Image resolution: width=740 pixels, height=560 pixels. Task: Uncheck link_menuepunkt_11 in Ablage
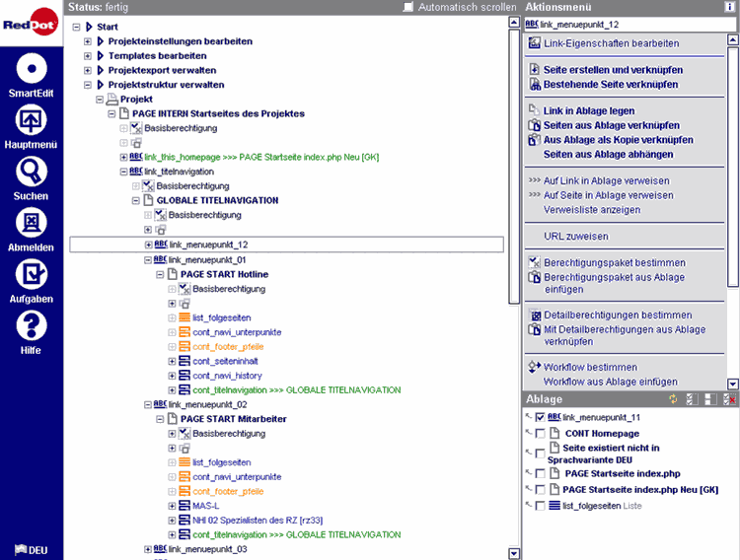540,418
